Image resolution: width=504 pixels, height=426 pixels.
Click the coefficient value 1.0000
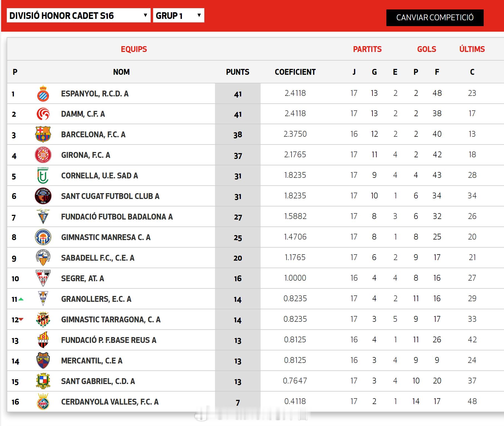[295, 278]
